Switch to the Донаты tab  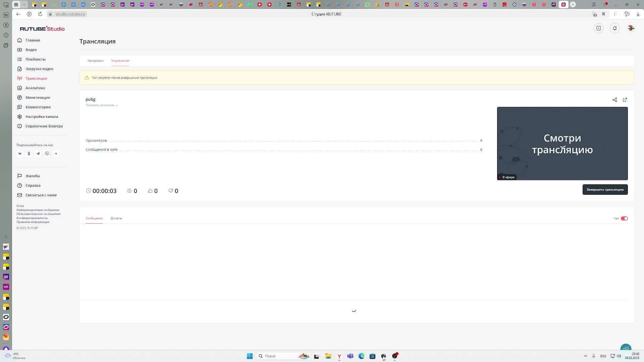tap(116, 218)
